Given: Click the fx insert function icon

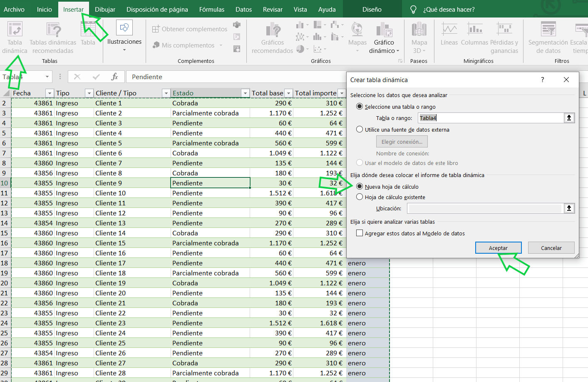Looking at the screenshot, I should tap(115, 77).
